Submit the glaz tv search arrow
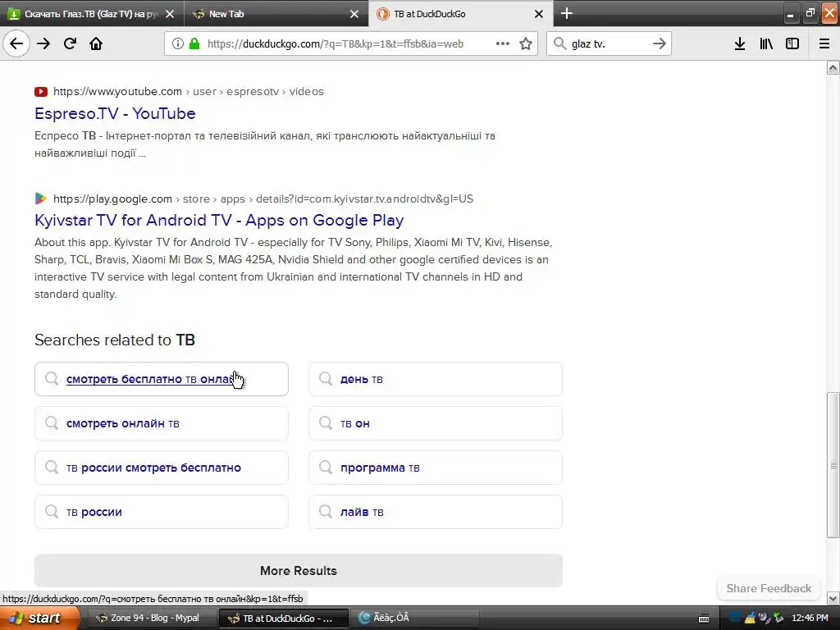Image resolution: width=840 pixels, height=630 pixels. tap(660, 43)
